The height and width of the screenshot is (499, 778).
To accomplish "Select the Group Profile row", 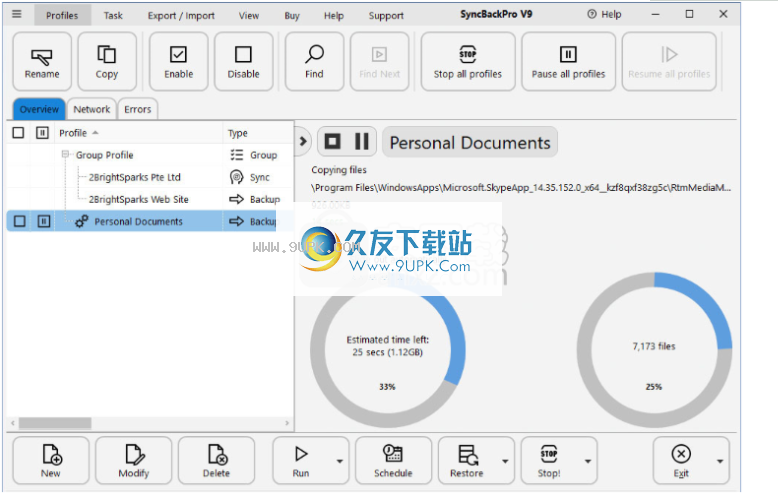I will tap(150, 155).
